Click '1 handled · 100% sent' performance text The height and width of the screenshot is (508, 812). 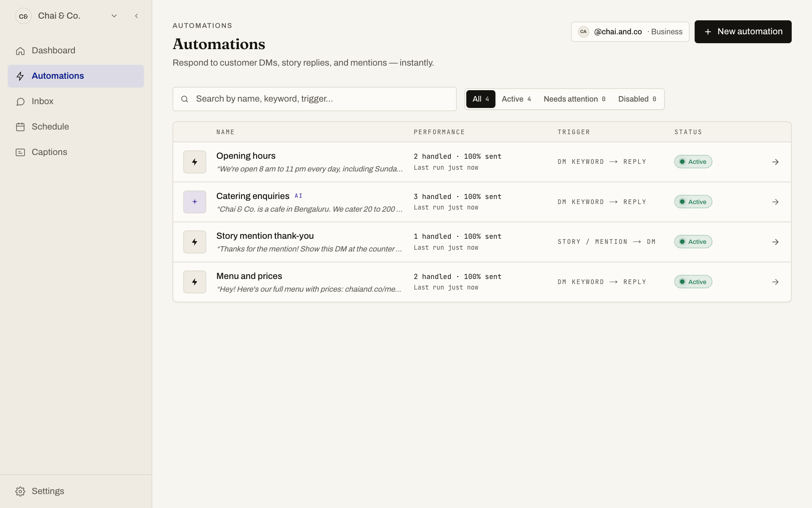tap(458, 237)
